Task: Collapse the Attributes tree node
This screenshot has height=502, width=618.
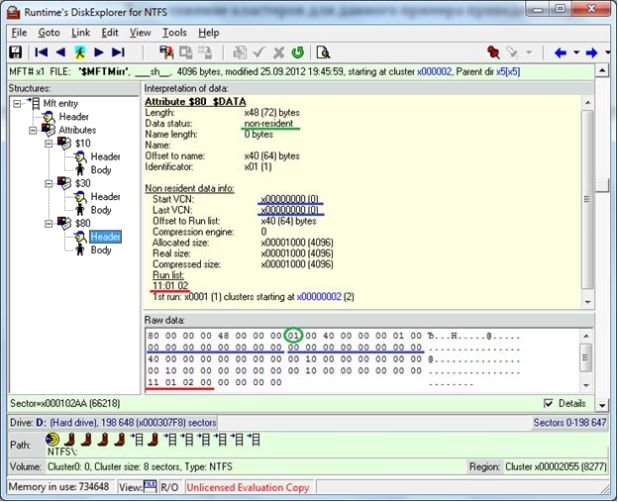Action: pyautogui.click(x=33, y=130)
